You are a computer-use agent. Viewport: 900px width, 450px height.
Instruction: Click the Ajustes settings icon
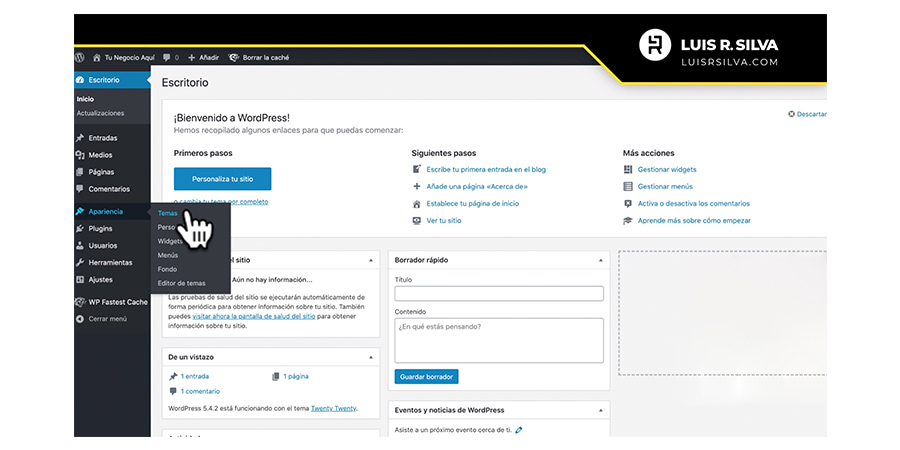[x=80, y=280]
